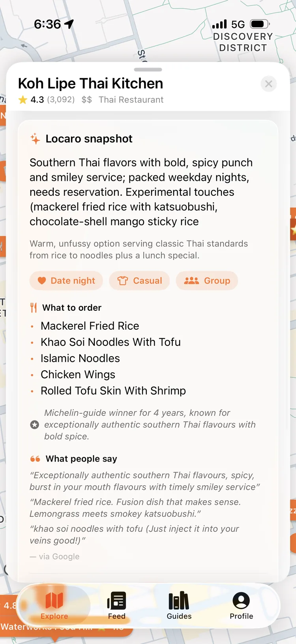Choose Khao Soi Noodles With Tofu
Viewport: 296px width, 644px height.
click(111, 342)
